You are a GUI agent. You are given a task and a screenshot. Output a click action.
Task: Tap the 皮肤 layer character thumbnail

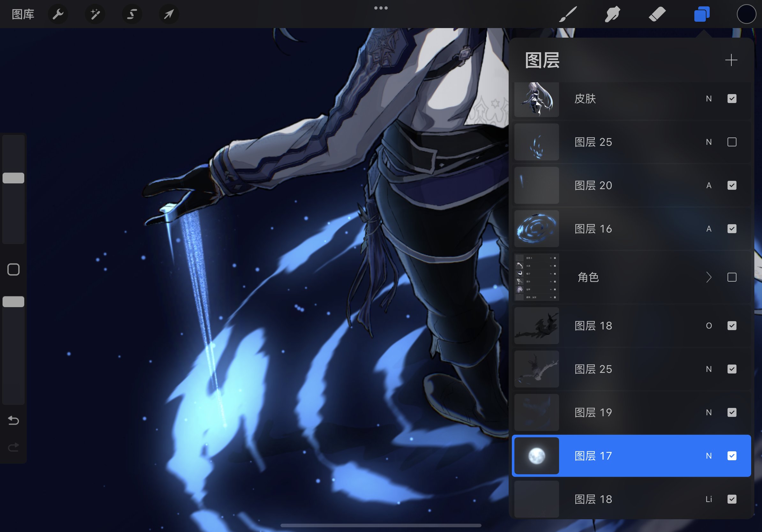(x=537, y=100)
